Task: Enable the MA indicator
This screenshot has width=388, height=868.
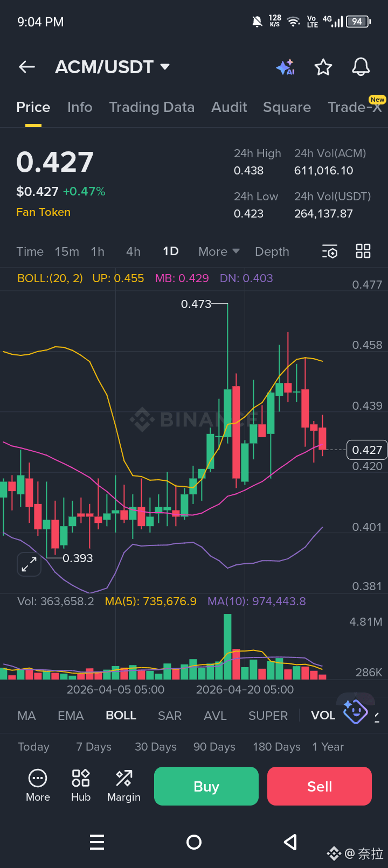Action: (26, 716)
